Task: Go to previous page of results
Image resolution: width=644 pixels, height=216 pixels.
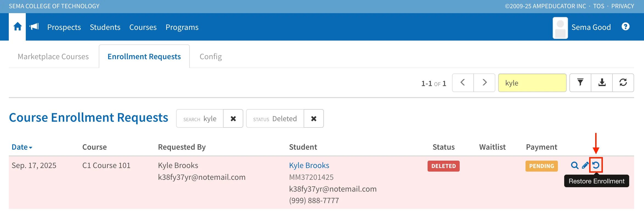Action: 463,83
